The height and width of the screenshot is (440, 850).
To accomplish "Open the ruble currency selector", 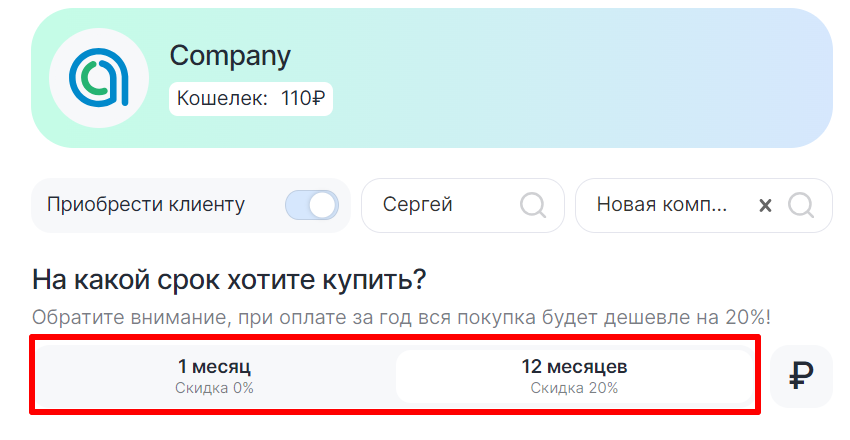I will (801, 376).
